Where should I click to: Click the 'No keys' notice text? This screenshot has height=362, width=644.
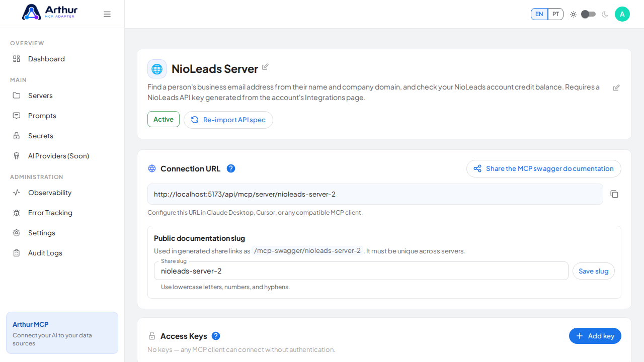pyautogui.click(x=241, y=349)
